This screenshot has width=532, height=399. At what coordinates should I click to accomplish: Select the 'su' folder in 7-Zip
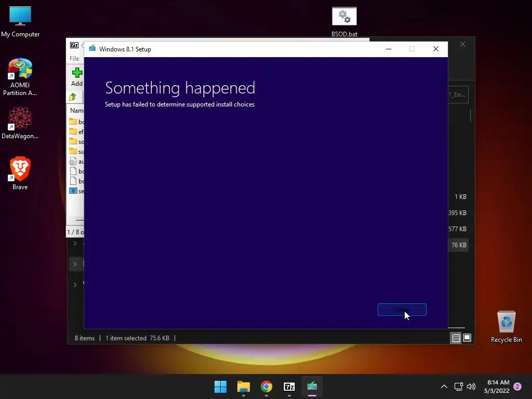point(76,151)
